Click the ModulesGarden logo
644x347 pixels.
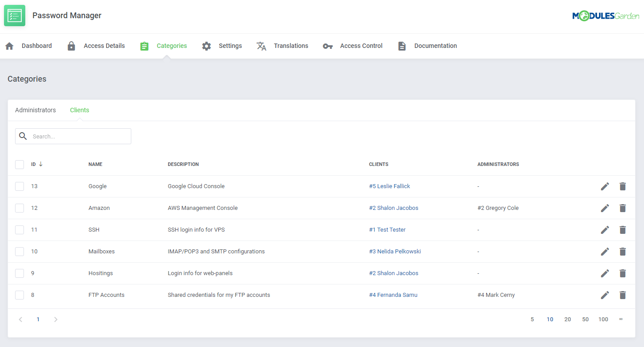(x=605, y=16)
